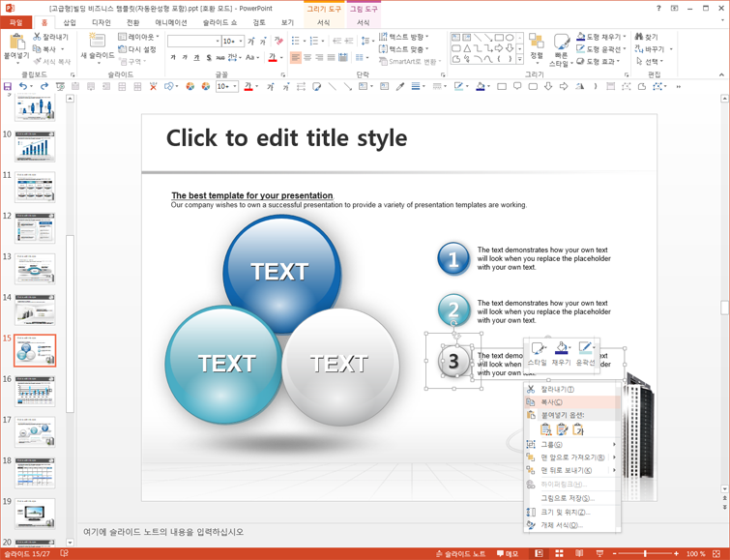Viewport: 730px width, 560px height.
Task: Click the Undo arrow icon
Action: pos(23,86)
